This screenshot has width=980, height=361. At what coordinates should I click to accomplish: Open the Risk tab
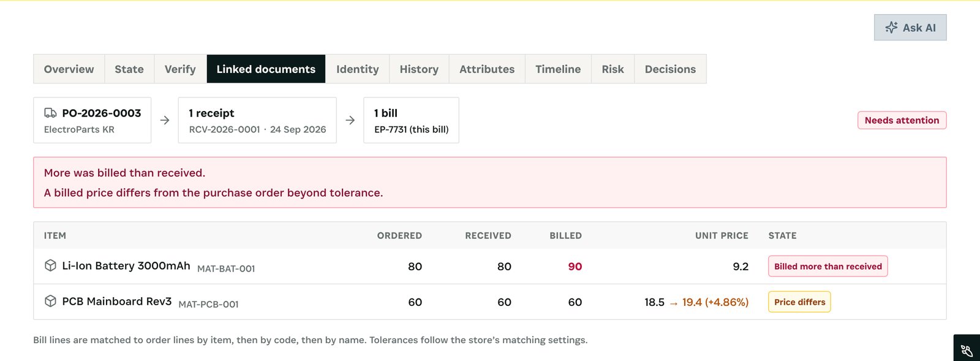click(612, 69)
